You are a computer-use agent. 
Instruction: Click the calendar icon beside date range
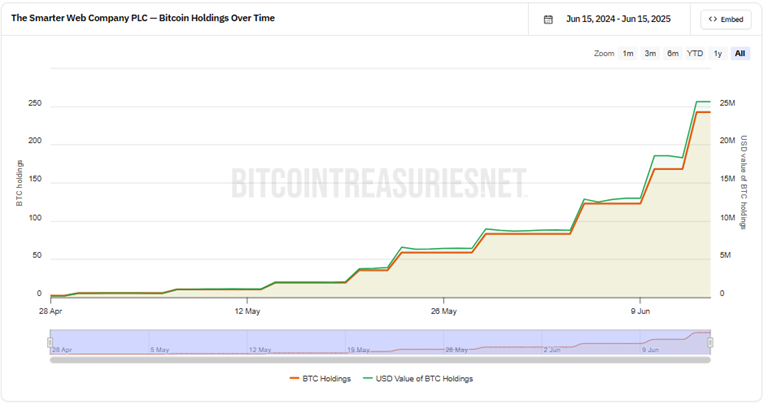point(548,19)
